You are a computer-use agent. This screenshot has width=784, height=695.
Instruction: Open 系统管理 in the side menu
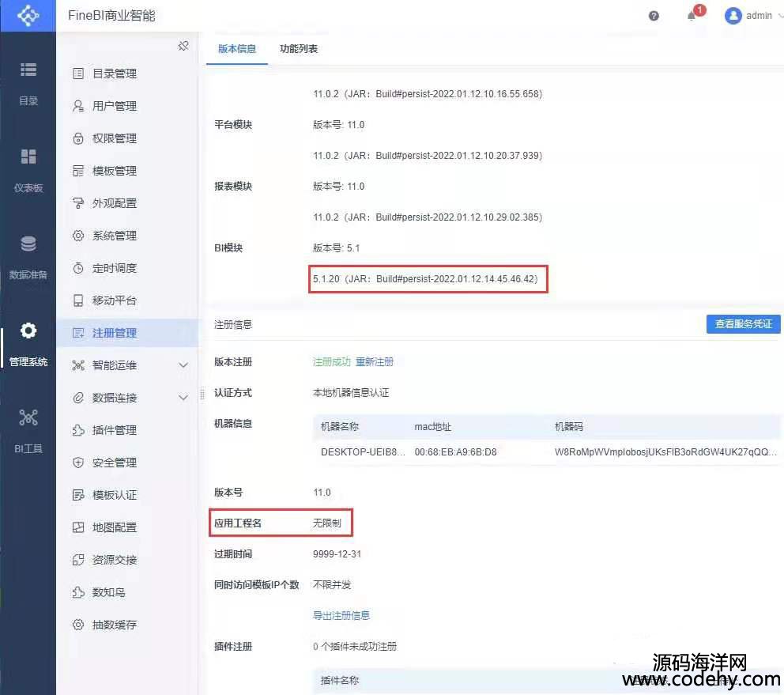point(127,236)
